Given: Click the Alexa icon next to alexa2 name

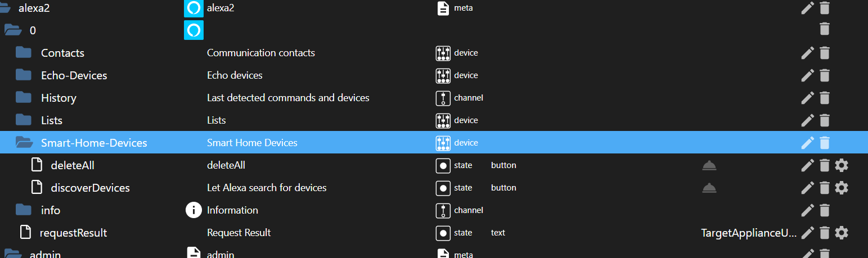Looking at the screenshot, I should click(x=194, y=8).
